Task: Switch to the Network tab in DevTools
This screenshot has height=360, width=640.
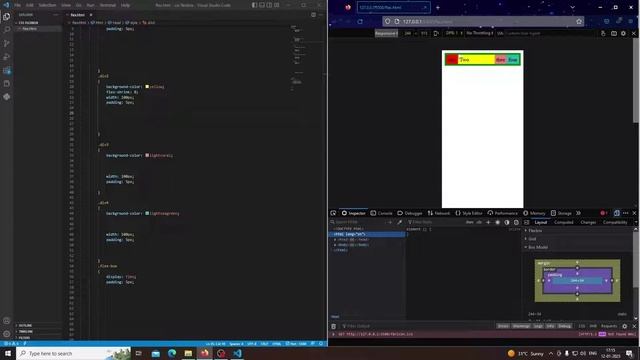Action: tap(439, 213)
